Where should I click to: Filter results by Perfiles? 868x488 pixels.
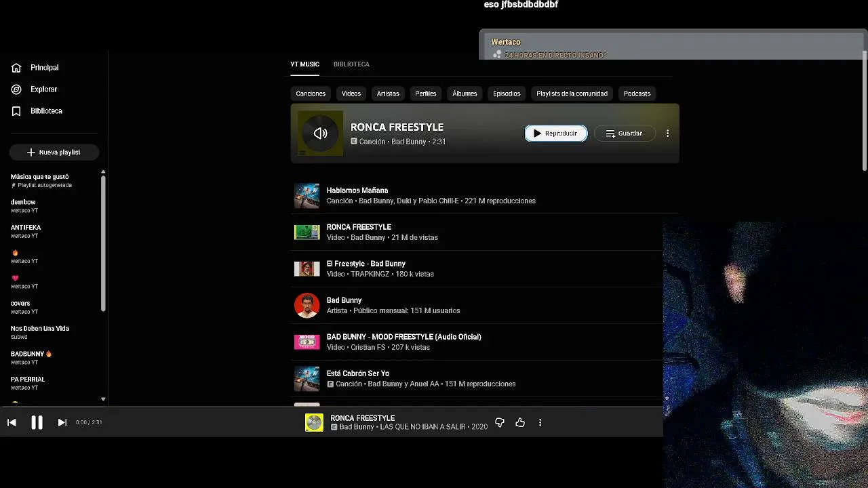point(426,94)
